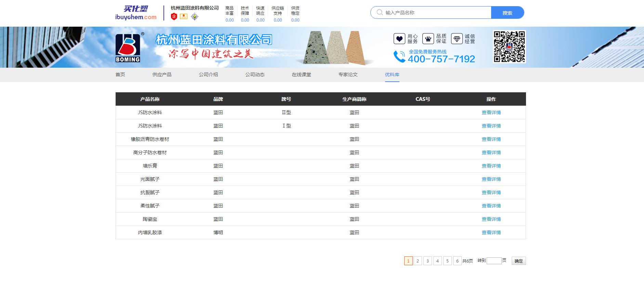Click the 确定 confirm page button
This screenshot has height=295, width=644.
[x=519, y=261]
